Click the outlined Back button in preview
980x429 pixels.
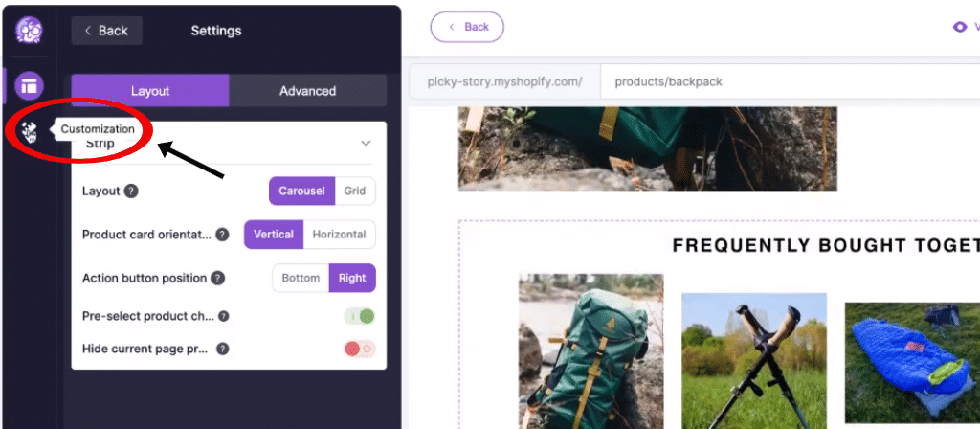tap(467, 27)
